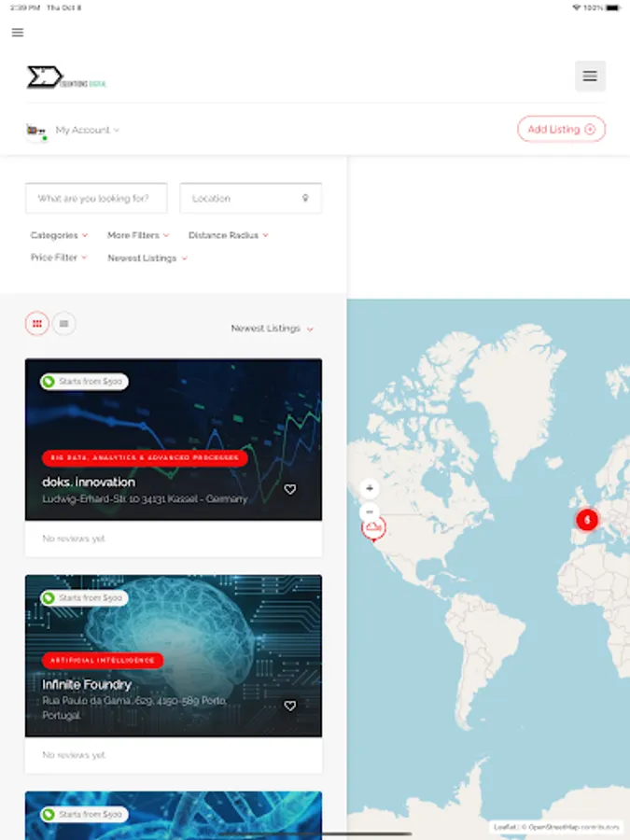The height and width of the screenshot is (840, 630).
Task: Click the Wi-Fi status icon
Action: click(x=577, y=7)
